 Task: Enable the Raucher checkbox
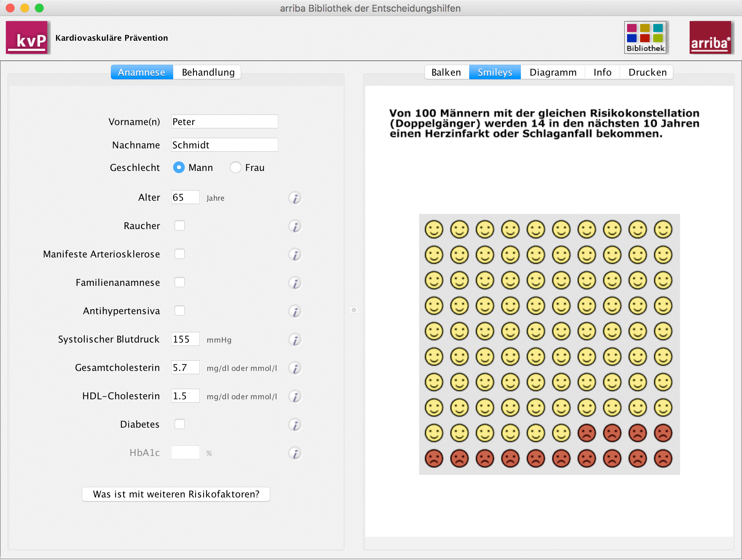coord(180,225)
